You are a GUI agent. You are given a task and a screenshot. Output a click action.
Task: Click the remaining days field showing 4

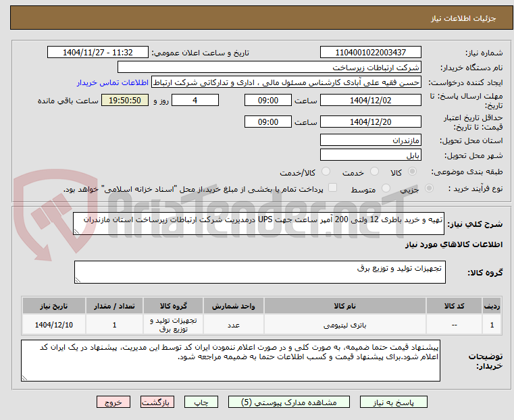(x=195, y=100)
